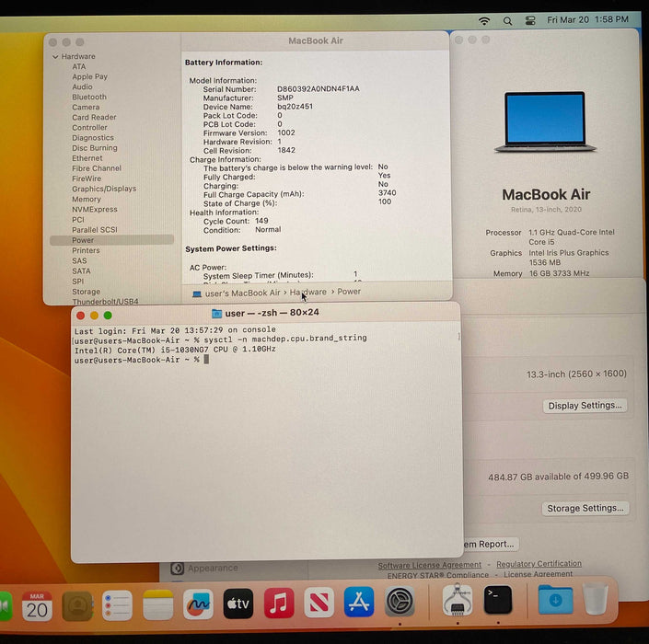Select Thunderbolt/USB4 in sidebar
This screenshot has height=644, width=649.
pos(105,302)
